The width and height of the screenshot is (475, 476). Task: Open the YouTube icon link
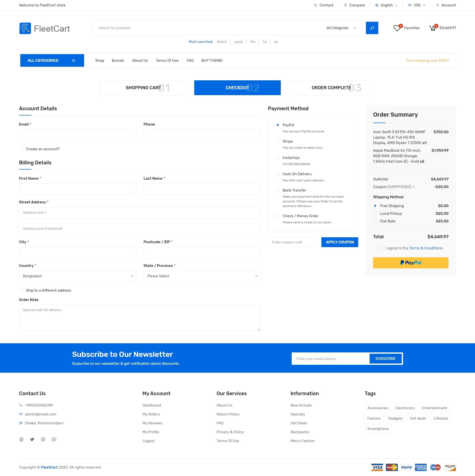54,439
